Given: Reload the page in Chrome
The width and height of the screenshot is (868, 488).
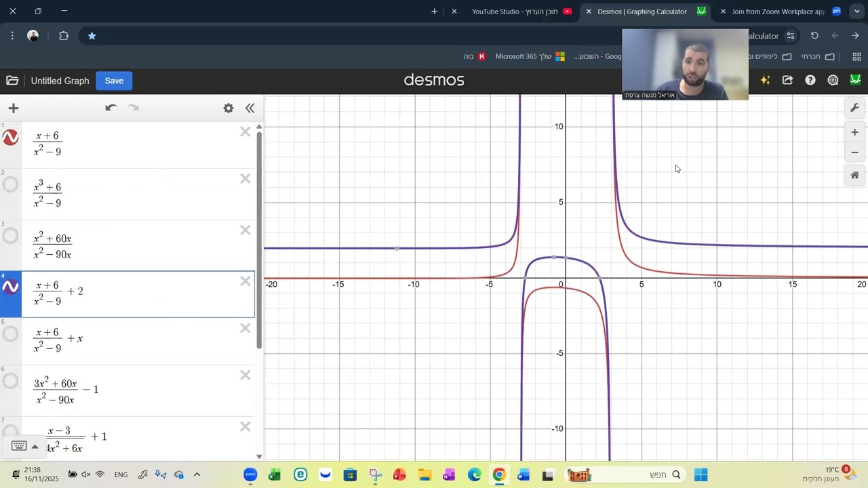Looking at the screenshot, I should 814,36.
